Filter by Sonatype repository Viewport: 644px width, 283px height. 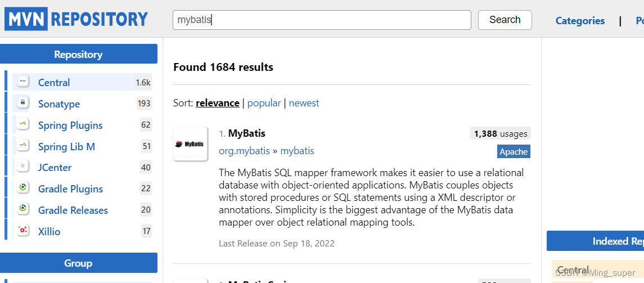(58, 104)
